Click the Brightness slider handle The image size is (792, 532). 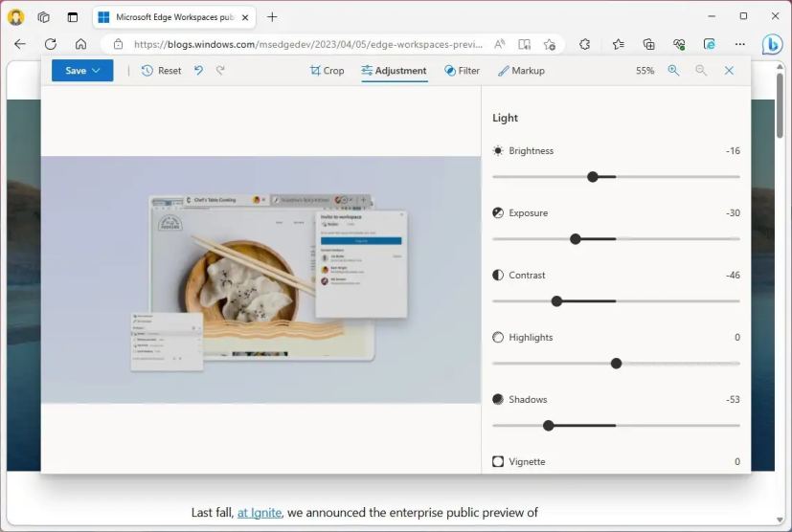point(593,177)
